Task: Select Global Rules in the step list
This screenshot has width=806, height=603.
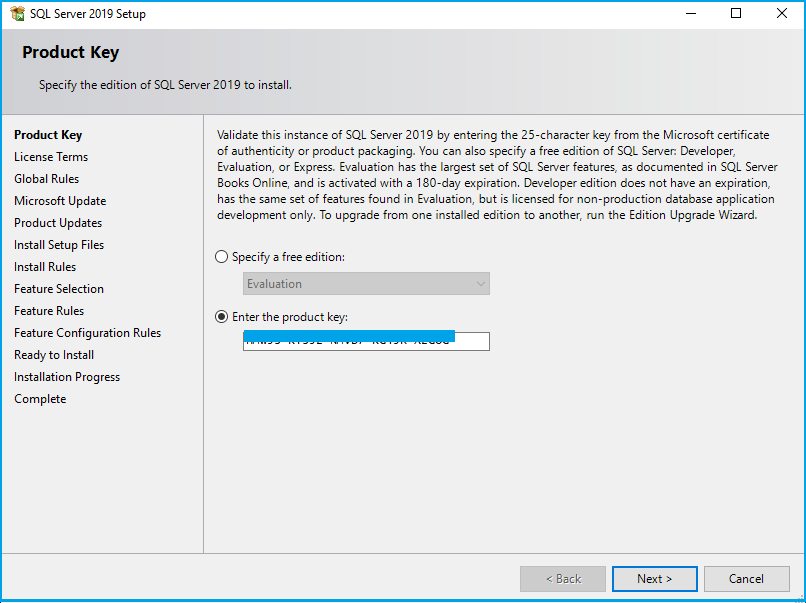Action: pos(46,179)
